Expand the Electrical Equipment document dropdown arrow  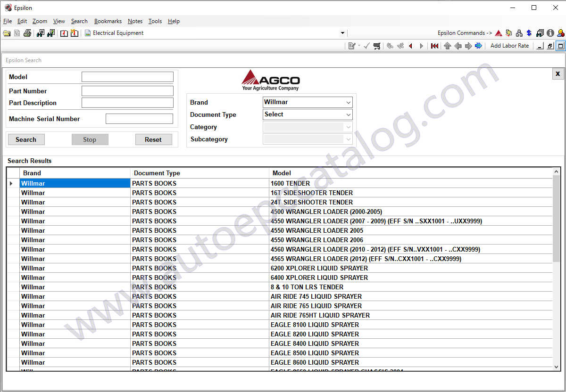point(342,33)
